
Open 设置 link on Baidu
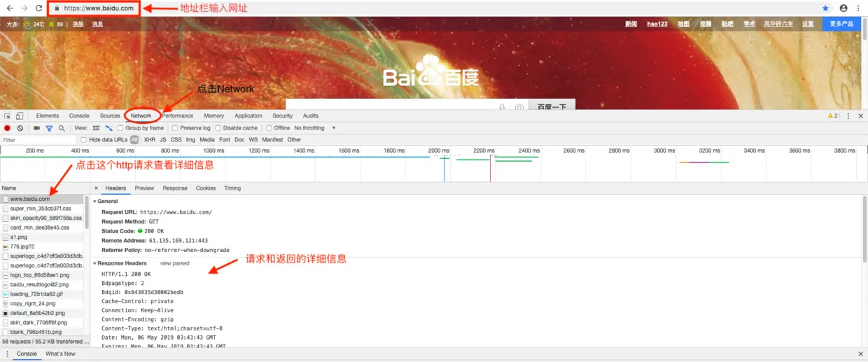coord(808,24)
